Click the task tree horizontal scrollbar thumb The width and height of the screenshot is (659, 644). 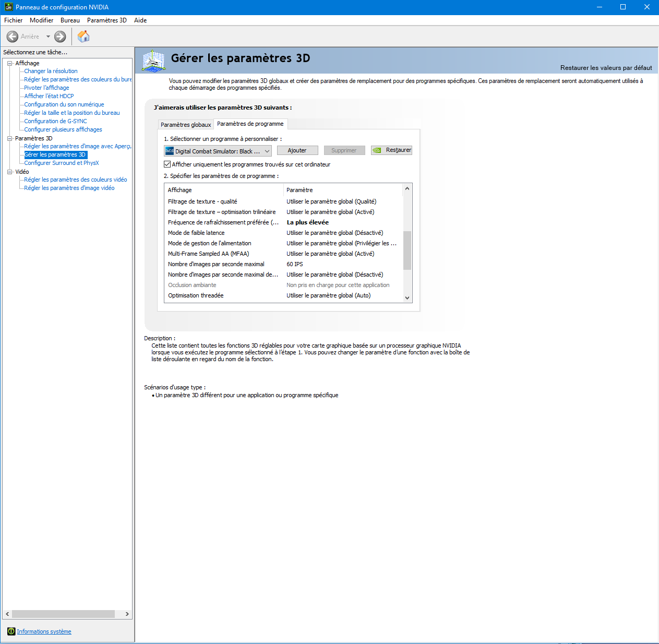coord(63,614)
